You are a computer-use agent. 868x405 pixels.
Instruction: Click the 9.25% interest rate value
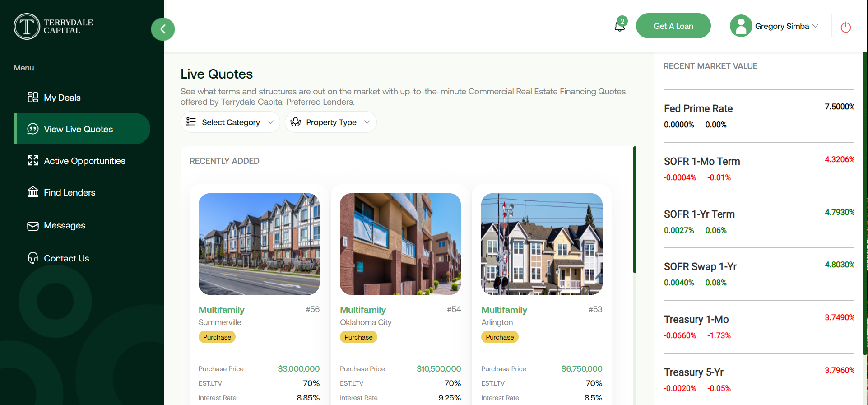click(450, 398)
